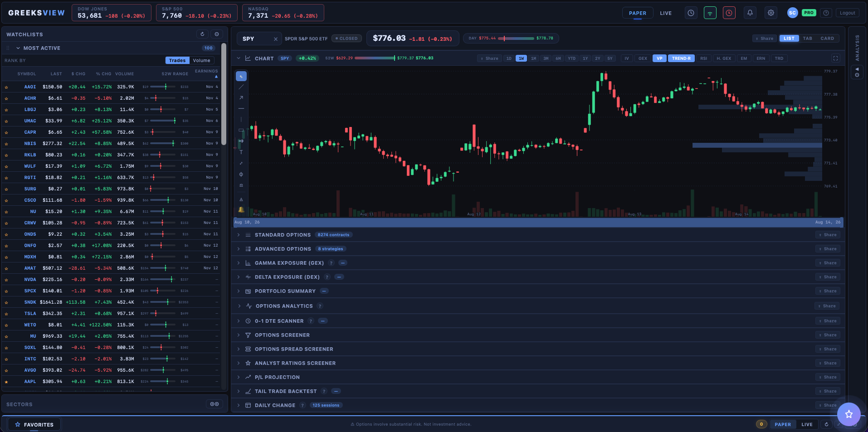Open help for Gamma Exposure section

click(331, 263)
